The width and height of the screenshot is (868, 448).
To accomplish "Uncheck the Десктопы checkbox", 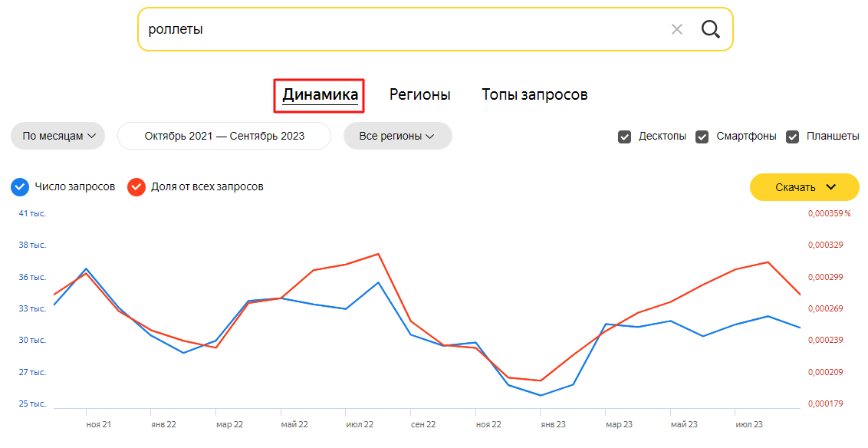I will tap(624, 137).
